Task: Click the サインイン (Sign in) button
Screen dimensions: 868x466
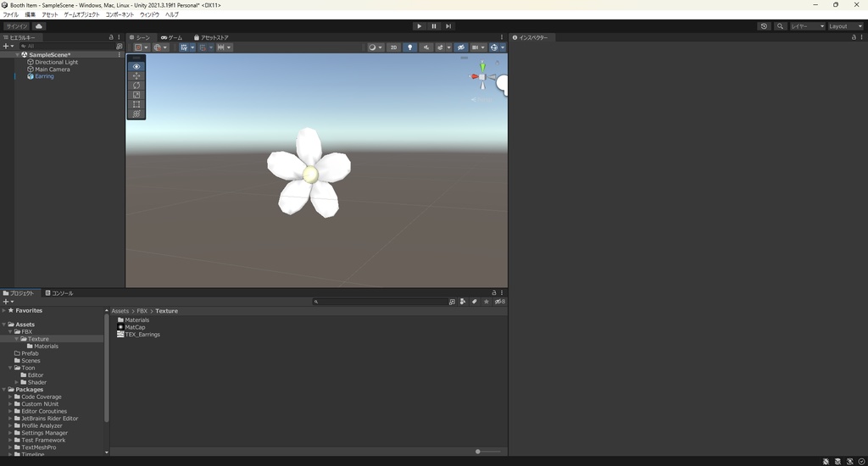Action: click(x=17, y=26)
